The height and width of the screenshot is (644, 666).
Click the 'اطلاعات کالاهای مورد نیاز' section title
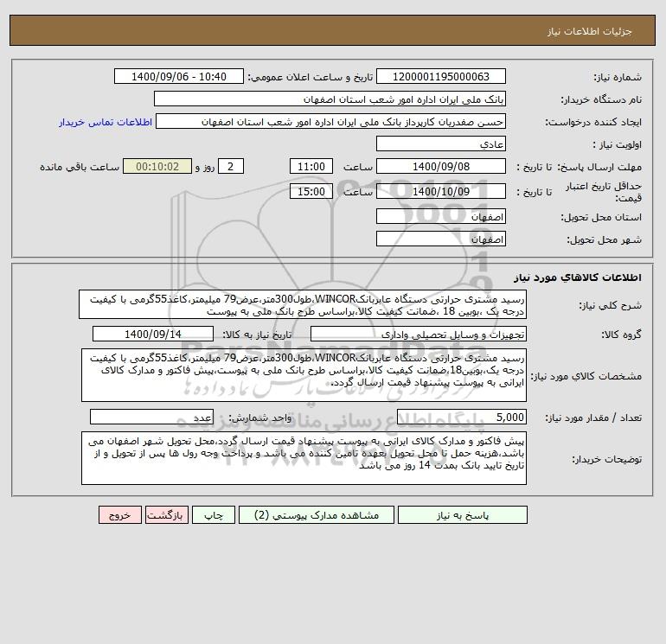tap(578, 277)
